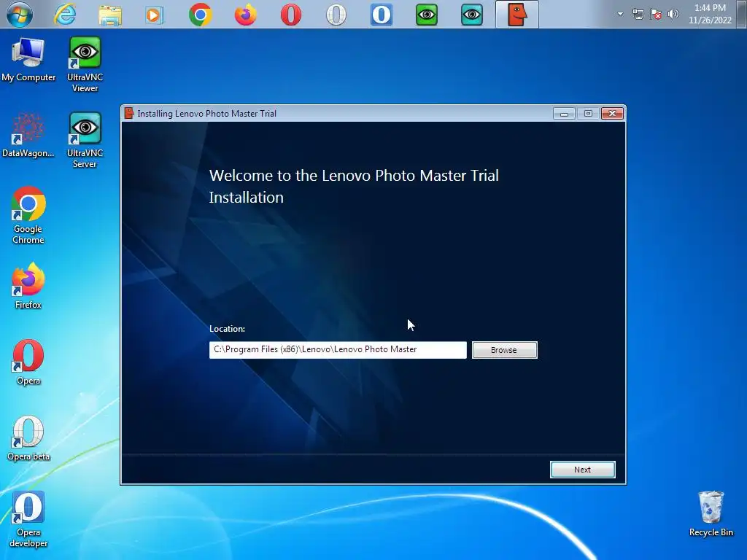Open the clock showing 1:44 PM
Image resolution: width=747 pixels, height=560 pixels.
click(710, 14)
